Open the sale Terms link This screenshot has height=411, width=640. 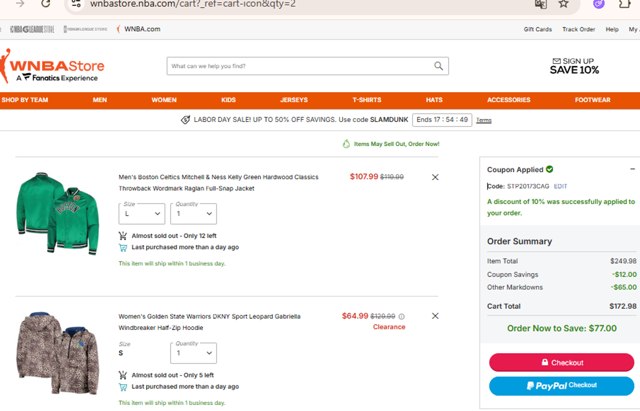click(x=484, y=120)
